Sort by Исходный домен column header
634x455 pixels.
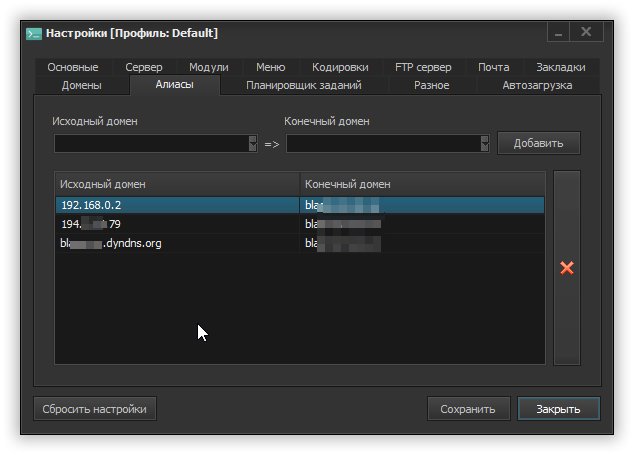point(177,184)
